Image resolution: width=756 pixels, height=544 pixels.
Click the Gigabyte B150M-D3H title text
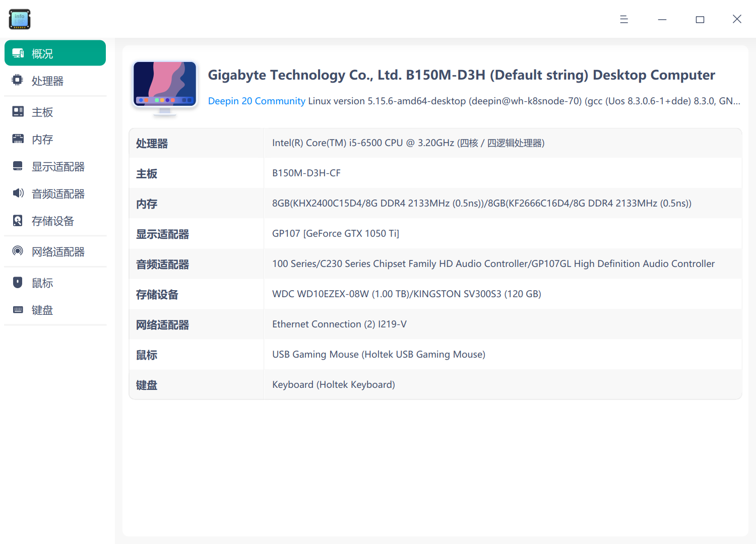[x=461, y=75]
